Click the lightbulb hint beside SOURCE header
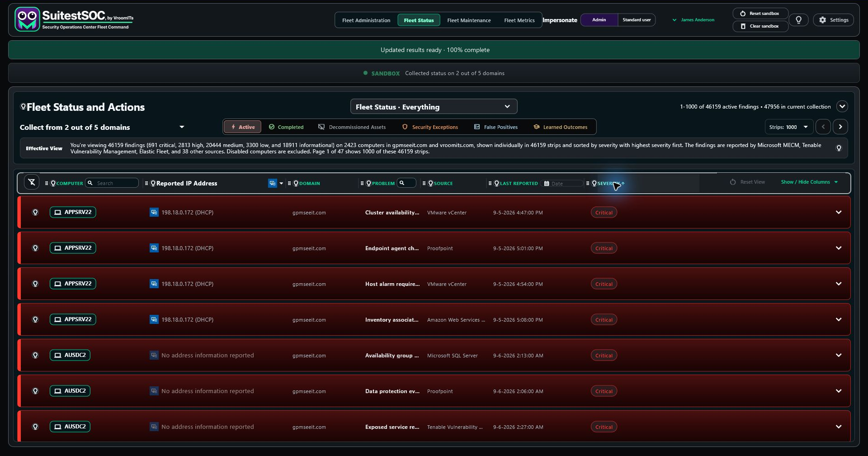The height and width of the screenshot is (456, 868). point(431,183)
